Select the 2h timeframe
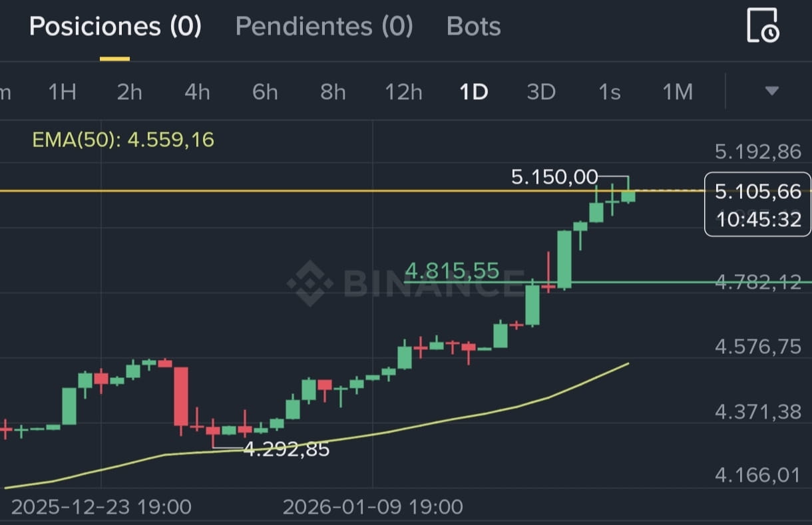 point(130,92)
